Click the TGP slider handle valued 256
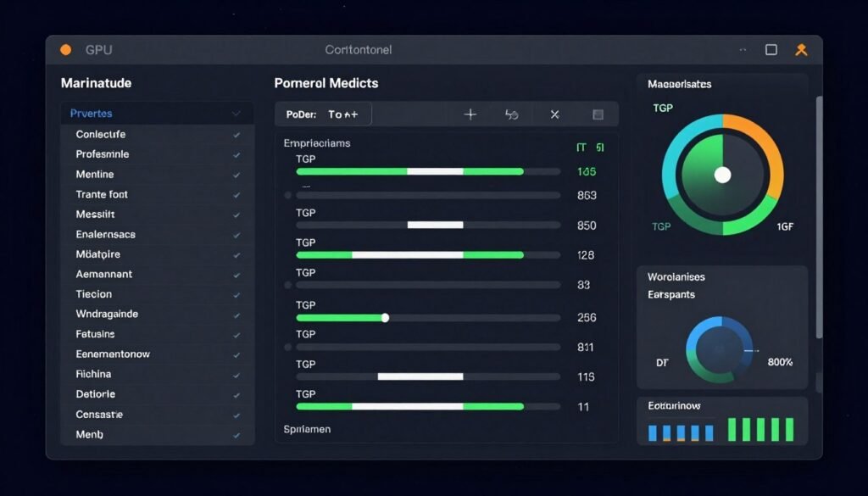868x496 pixels. [x=385, y=318]
